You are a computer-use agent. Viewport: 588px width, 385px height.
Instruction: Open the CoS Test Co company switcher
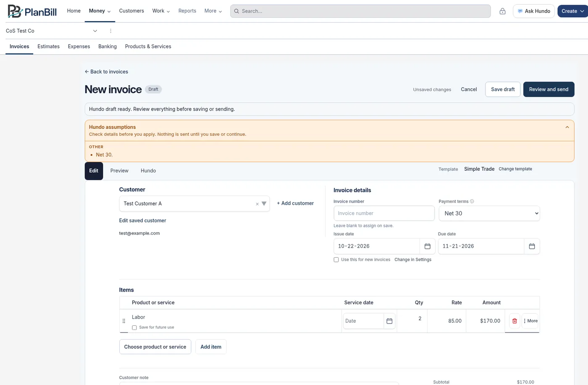click(x=51, y=31)
